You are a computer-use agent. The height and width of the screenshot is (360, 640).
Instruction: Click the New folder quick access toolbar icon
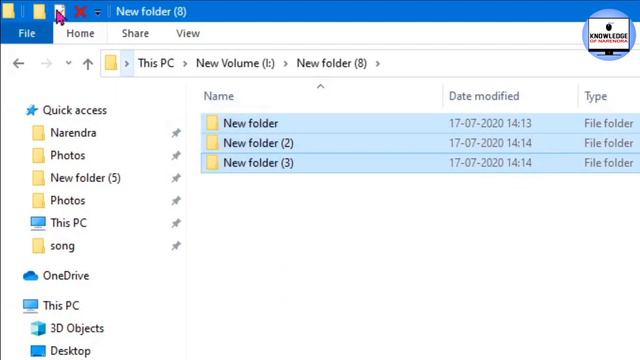[x=39, y=11]
